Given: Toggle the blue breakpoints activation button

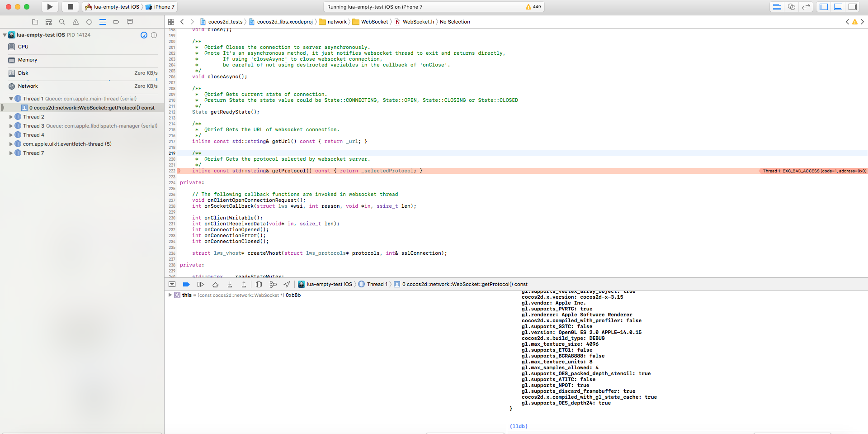Looking at the screenshot, I should (186, 285).
